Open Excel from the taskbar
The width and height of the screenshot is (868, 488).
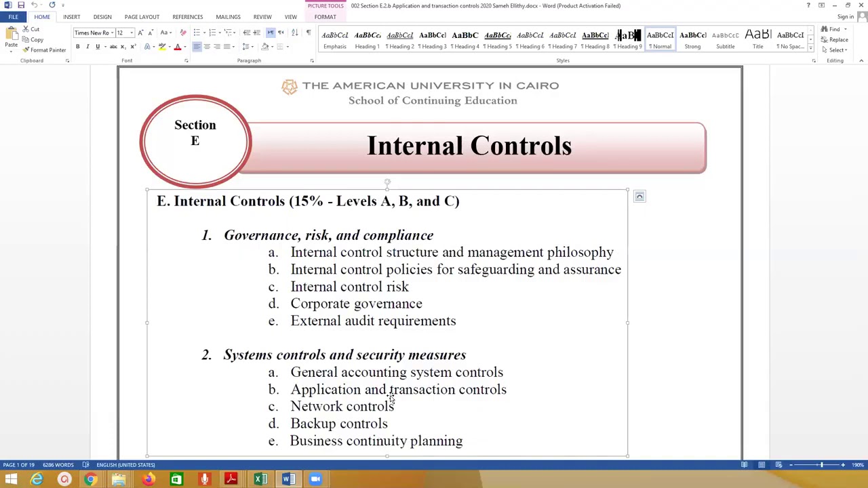coord(260,480)
